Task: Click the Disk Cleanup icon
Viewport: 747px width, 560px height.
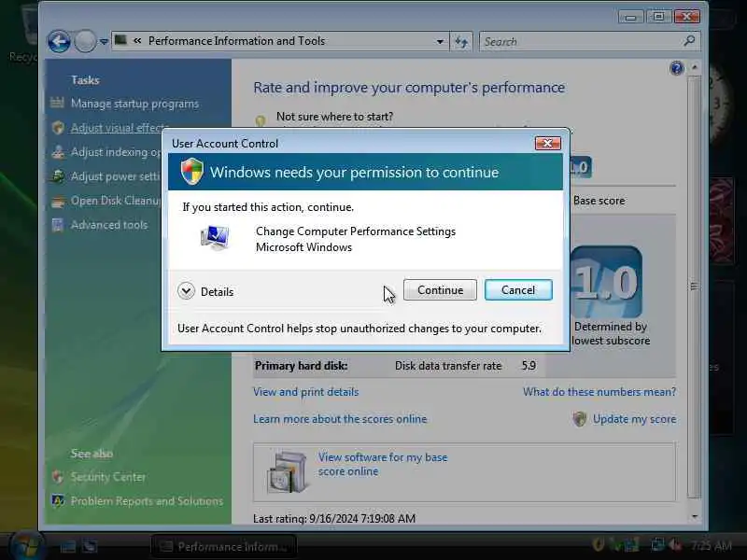Action: tap(58, 202)
